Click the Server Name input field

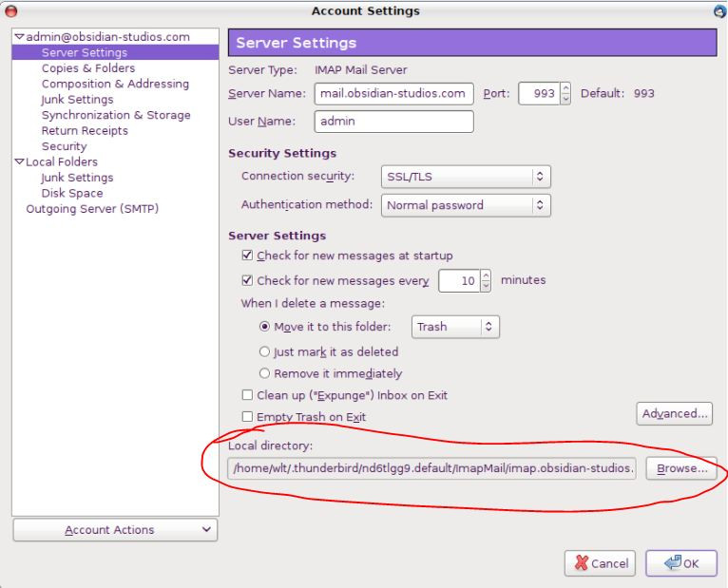pyautogui.click(x=393, y=94)
